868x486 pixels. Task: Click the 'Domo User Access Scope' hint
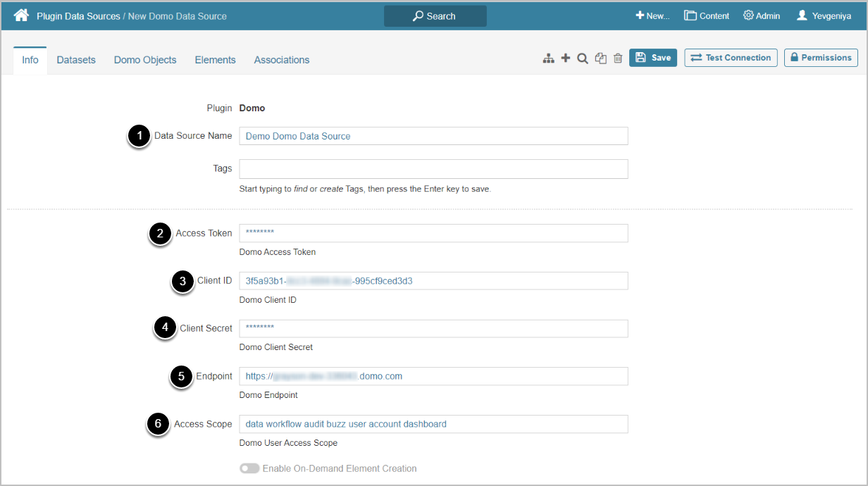click(x=288, y=443)
